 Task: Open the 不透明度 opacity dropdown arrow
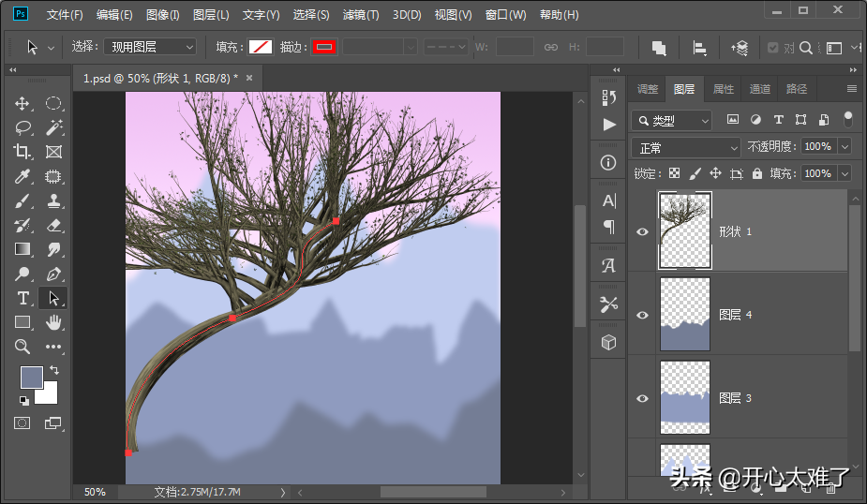click(845, 146)
